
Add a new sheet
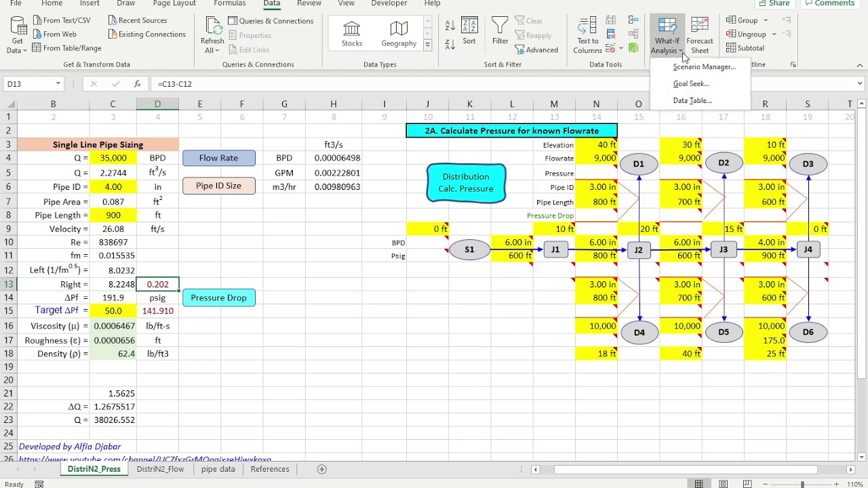(x=322, y=469)
